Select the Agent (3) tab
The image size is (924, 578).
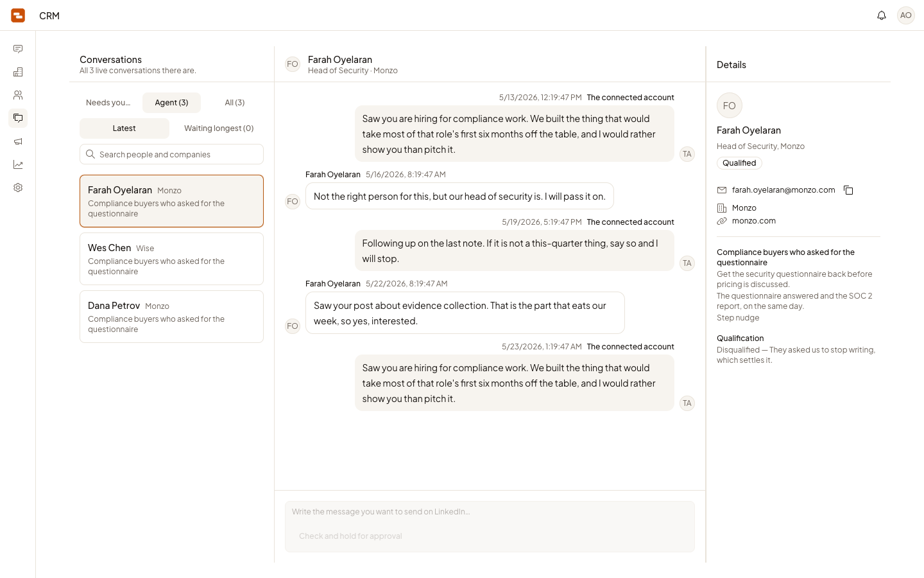pos(171,103)
